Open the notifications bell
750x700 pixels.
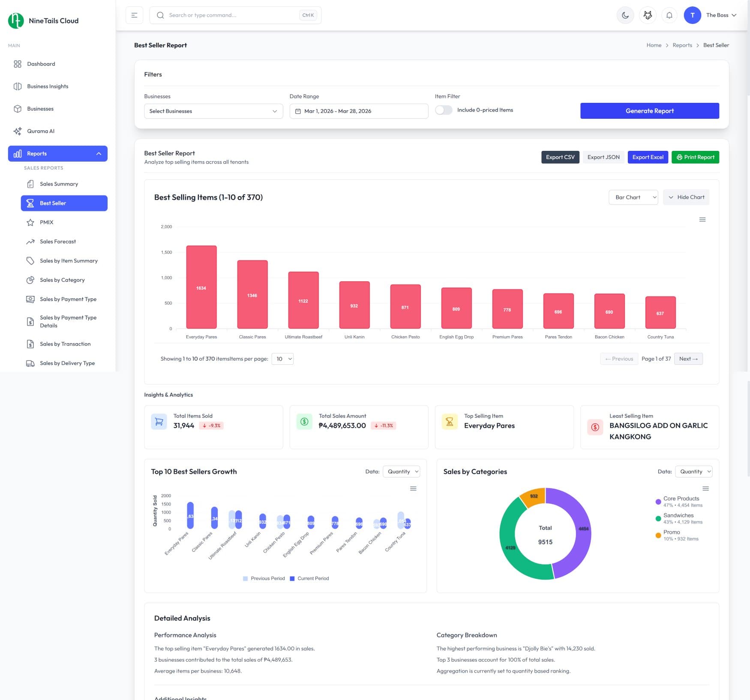point(669,15)
